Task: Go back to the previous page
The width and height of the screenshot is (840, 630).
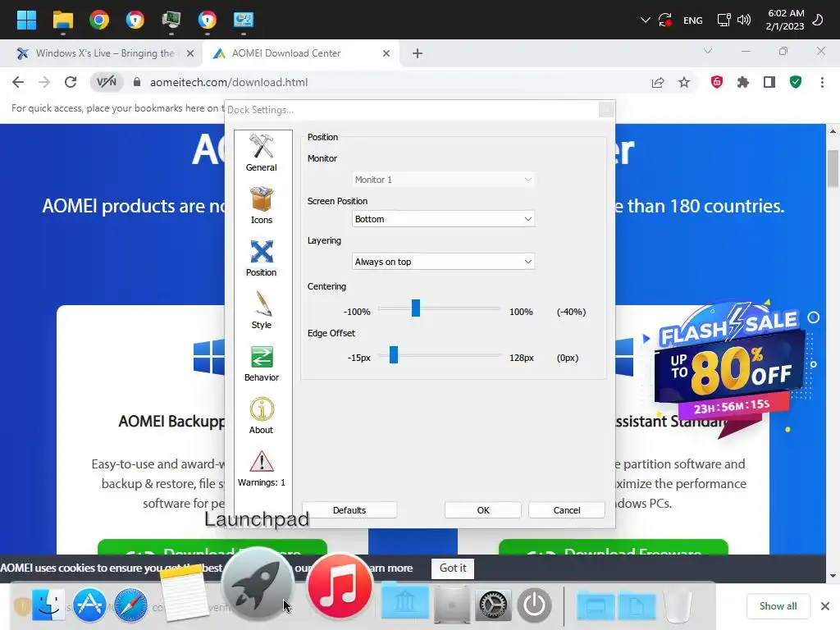Action: tap(18, 82)
